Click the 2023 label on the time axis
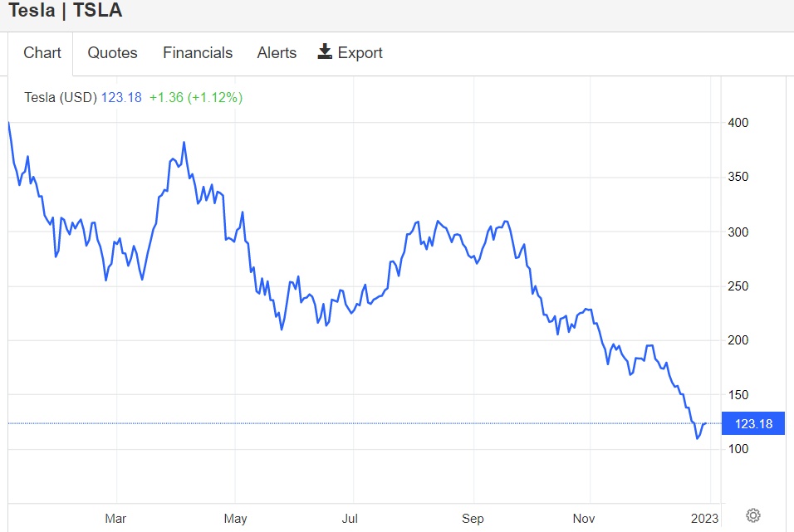The width and height of the screenshot is (794, 532). coord(704,519)
